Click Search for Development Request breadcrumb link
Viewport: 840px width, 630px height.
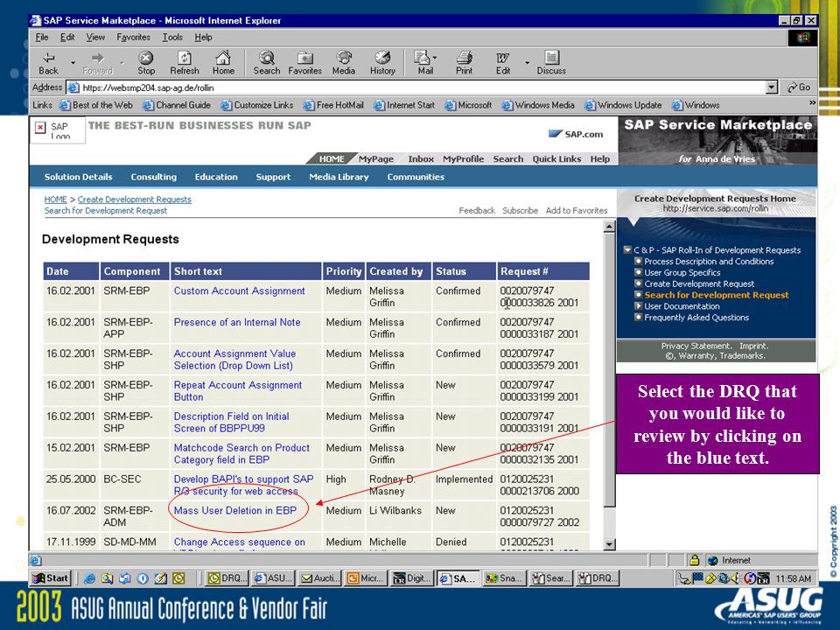(x=106, y=211)
